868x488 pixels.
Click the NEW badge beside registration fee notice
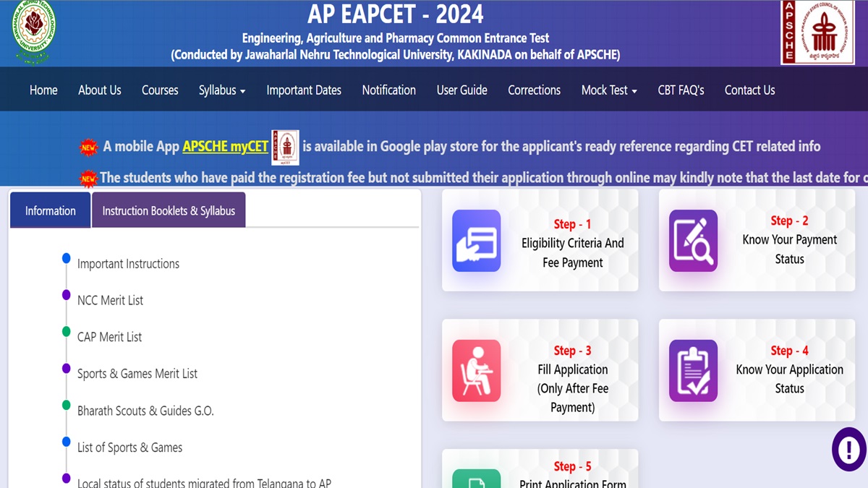[88, 178]
